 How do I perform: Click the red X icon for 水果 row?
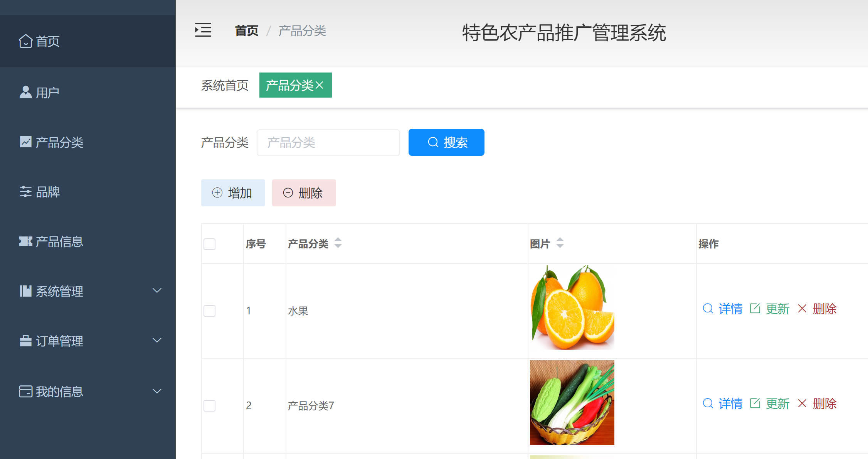(802, 308)
